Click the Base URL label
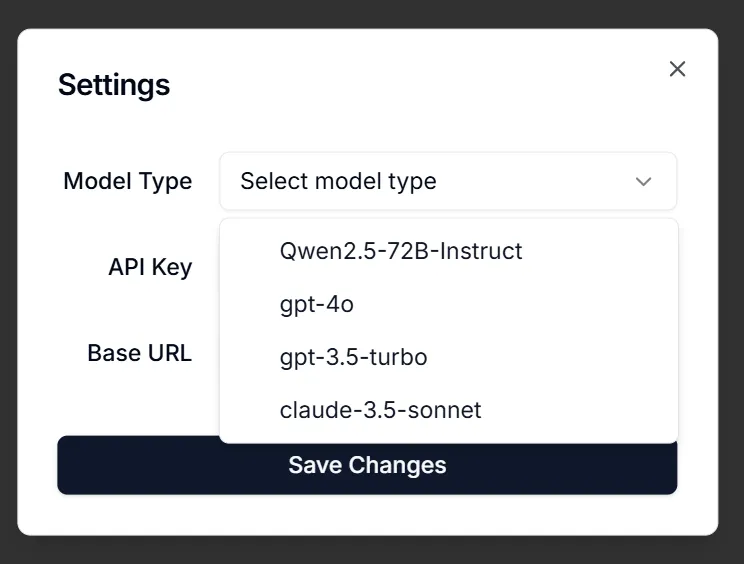The height and width of the screenshot is (564, 744). tap(140, 353)
